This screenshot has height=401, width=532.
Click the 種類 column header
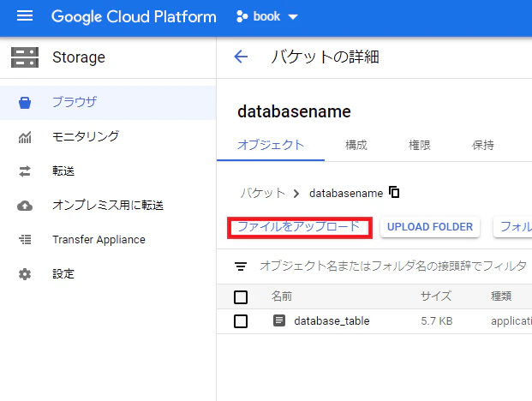click(x=501, y=296)
